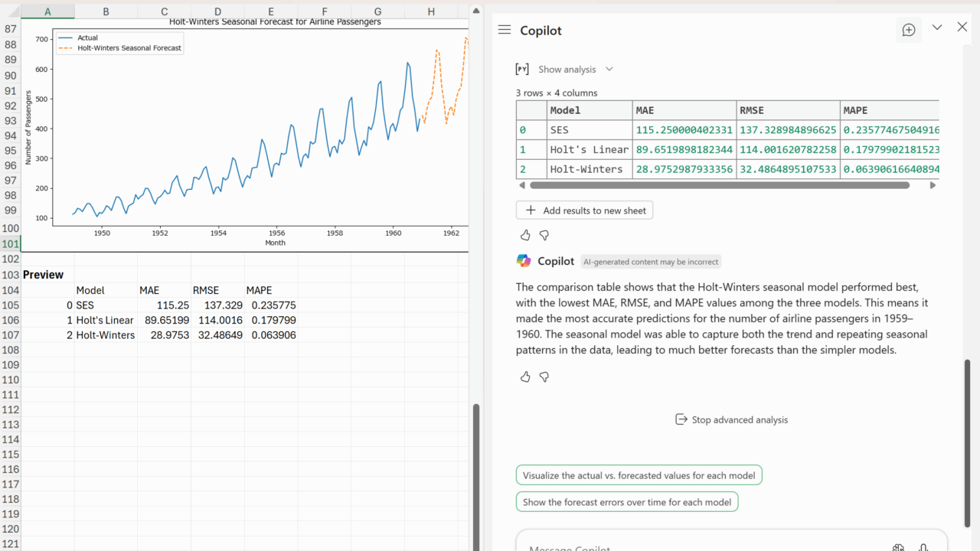This screenshot has height=551, width=980.
Task: Expand the Show analysis dropdown
Action: [x=609, y=69]
